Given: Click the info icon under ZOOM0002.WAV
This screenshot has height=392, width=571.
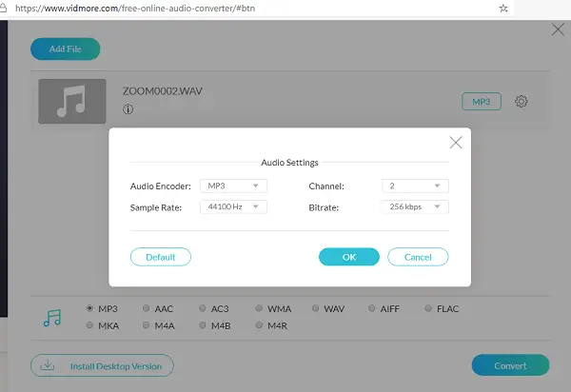Looking at the screenshot, I should click(128, 108).
